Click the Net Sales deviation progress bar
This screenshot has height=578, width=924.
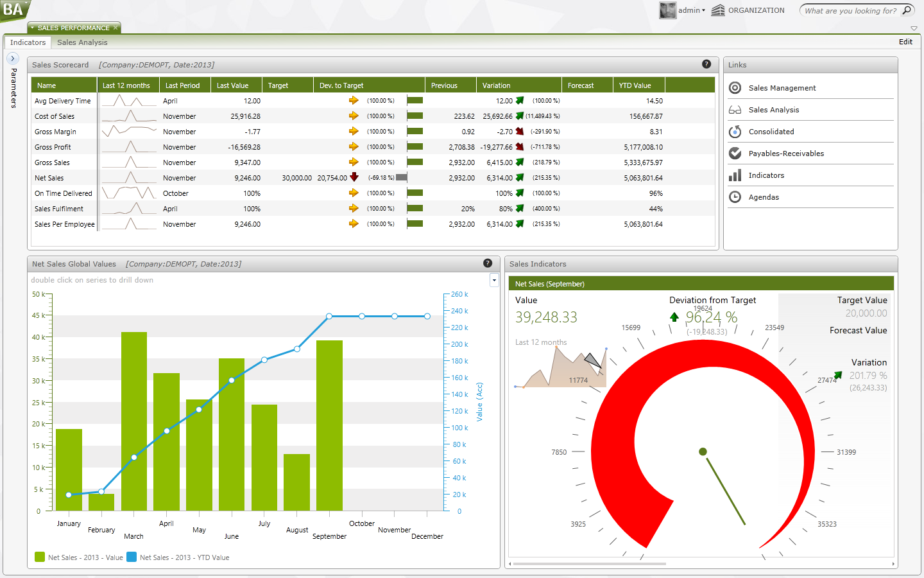click(401, 177)
